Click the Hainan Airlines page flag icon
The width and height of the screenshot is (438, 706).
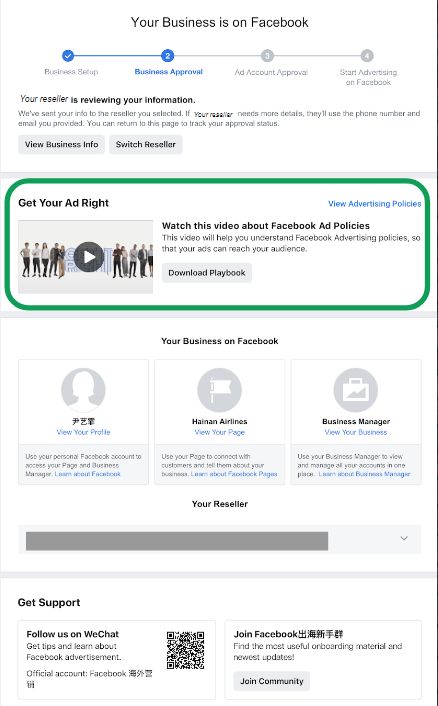[x=220, y=390]
